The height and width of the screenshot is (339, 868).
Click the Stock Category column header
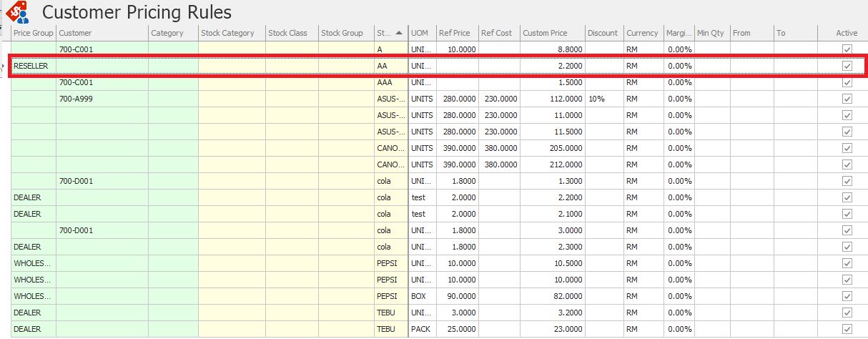(x=232, y=33)
